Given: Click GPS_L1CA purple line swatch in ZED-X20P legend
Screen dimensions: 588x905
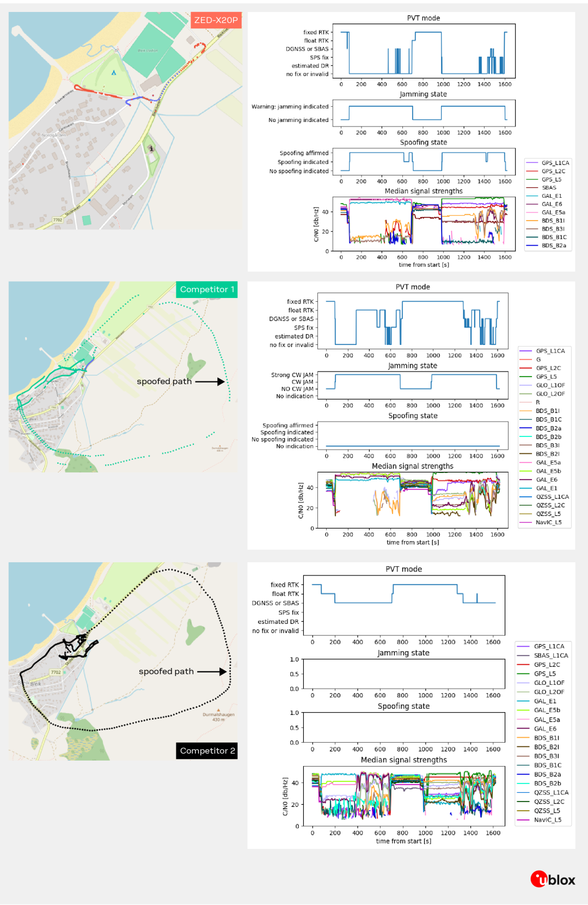Looking at the screenshot, I should 532,163.
